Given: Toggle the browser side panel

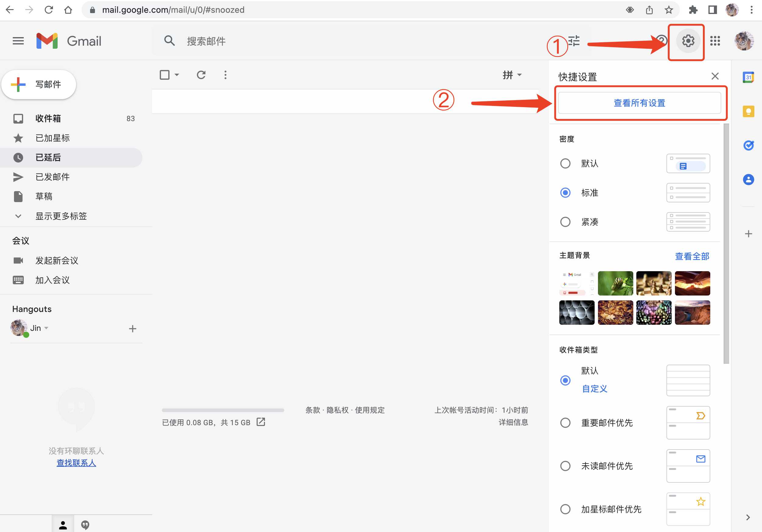Looking at the screenshot, I should click(713, 10).
